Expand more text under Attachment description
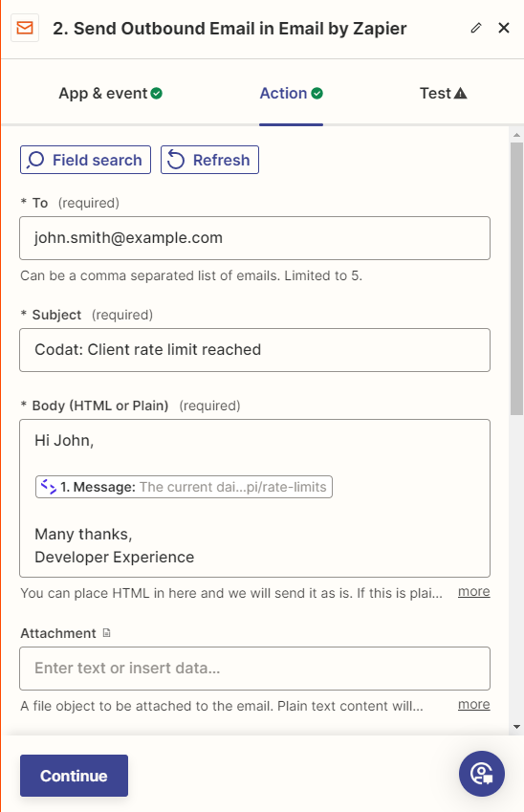This screenshot has height=812, width=524. pyautogui.click(x=473, y=704)
